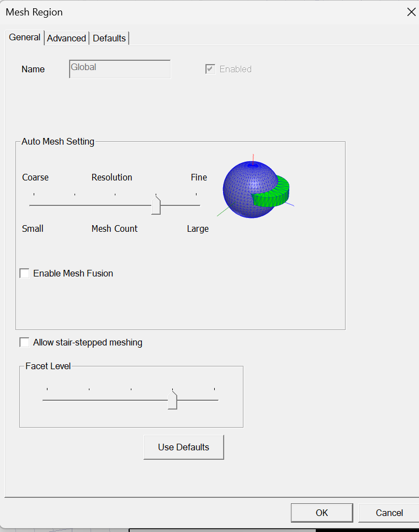Click the Resolution slider handle
The height and width of the screenshot is (532, 419).
tap(156, 206)
